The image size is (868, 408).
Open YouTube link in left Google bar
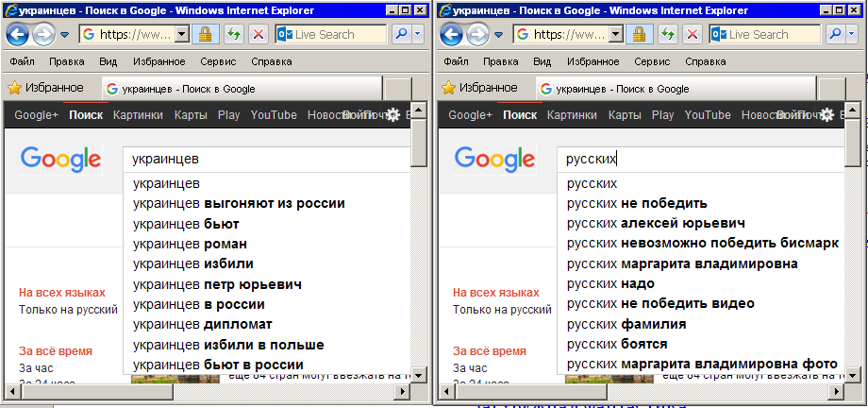274,115
